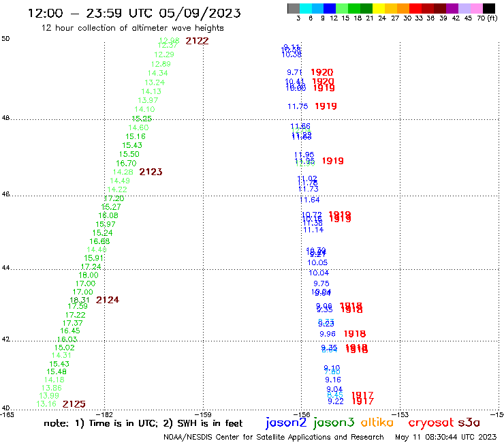Click the altika satellite legend label
This screenshot has width=504, height=443.
(x=377, y=422)
